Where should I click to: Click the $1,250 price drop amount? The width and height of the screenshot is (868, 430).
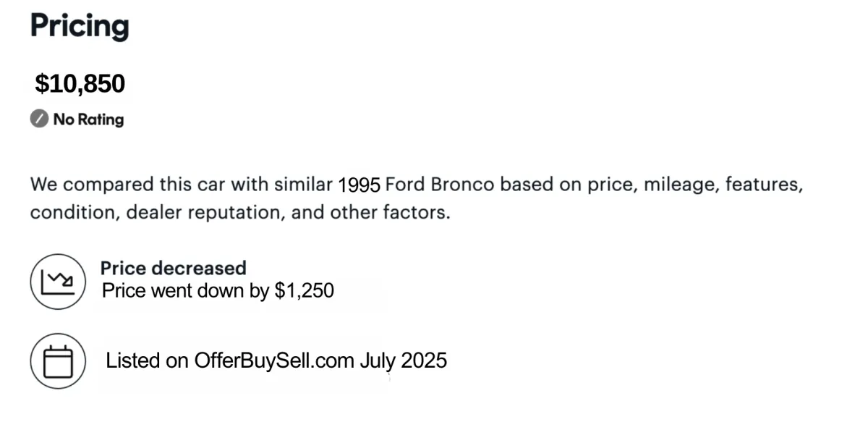305,291
